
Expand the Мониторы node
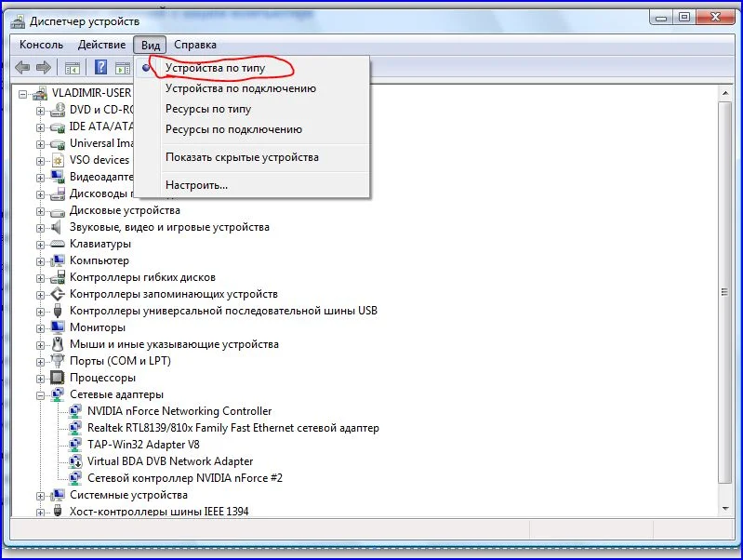(40, 328)
